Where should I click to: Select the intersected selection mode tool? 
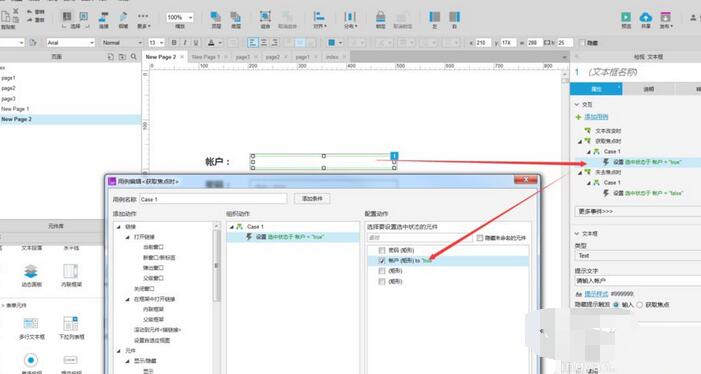(x=67, y=17)
